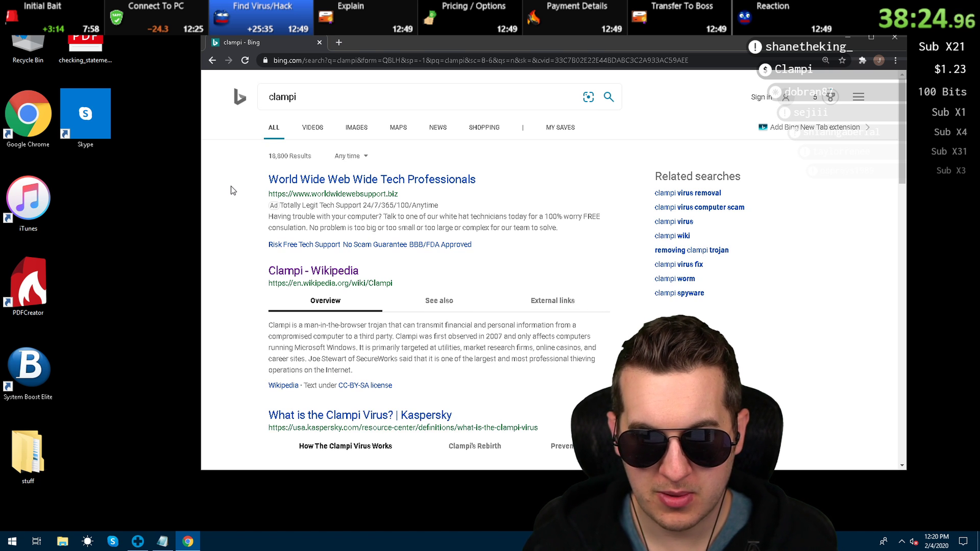The width and height of the screenshot is (980, 551).
Task: Reload the Bing page
Action: click(x=245, y=60)
